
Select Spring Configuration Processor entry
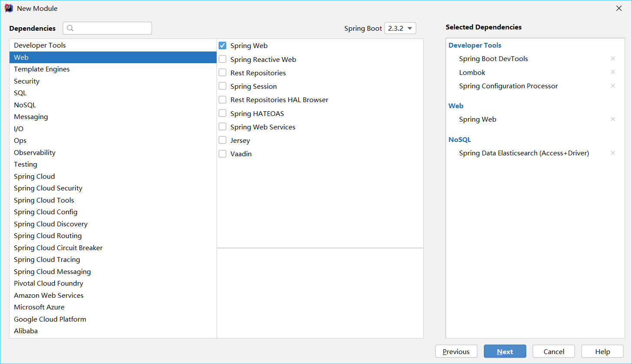[x=509, y=86]
